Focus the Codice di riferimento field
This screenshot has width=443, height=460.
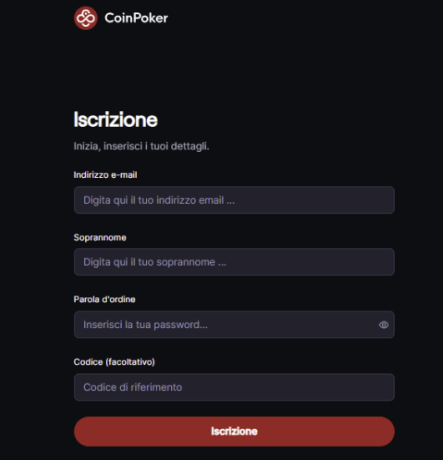(x=234, y=387)
